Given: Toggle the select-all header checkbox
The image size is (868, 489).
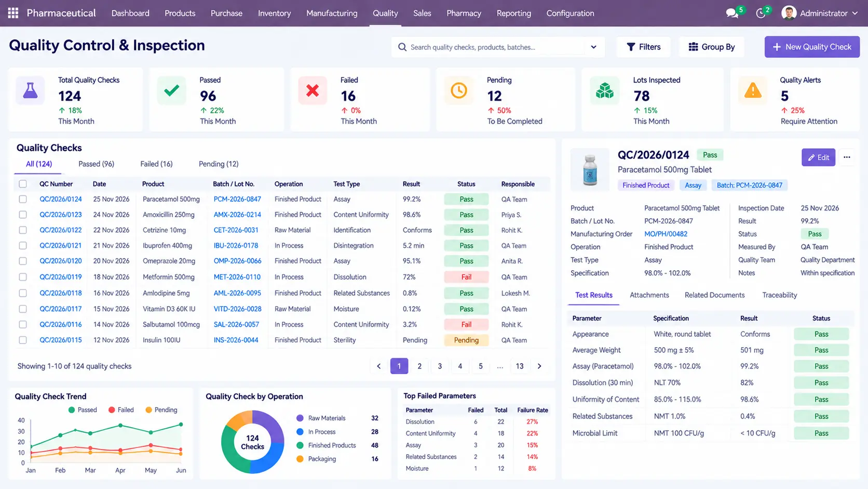Looking at the screenshot, I should coord(23,184).
